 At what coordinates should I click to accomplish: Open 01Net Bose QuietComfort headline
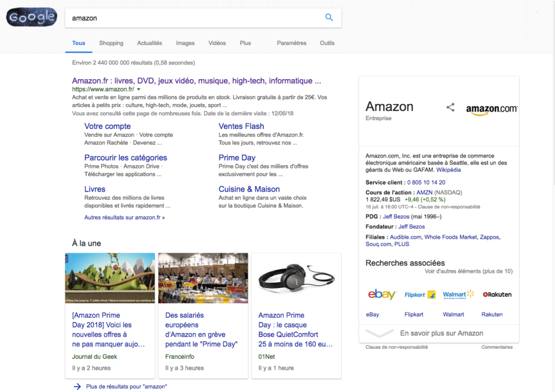295,329
